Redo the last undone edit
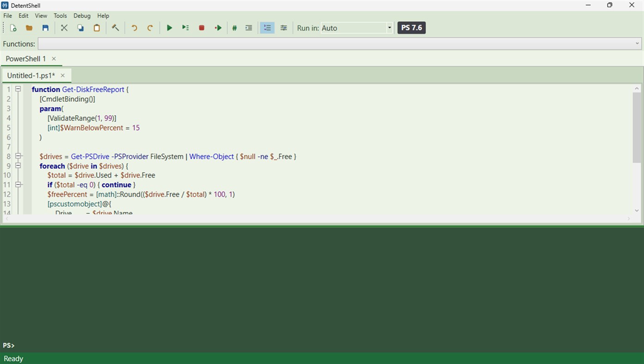This screenshot has height=364, width=644. [x=150, y=28]
